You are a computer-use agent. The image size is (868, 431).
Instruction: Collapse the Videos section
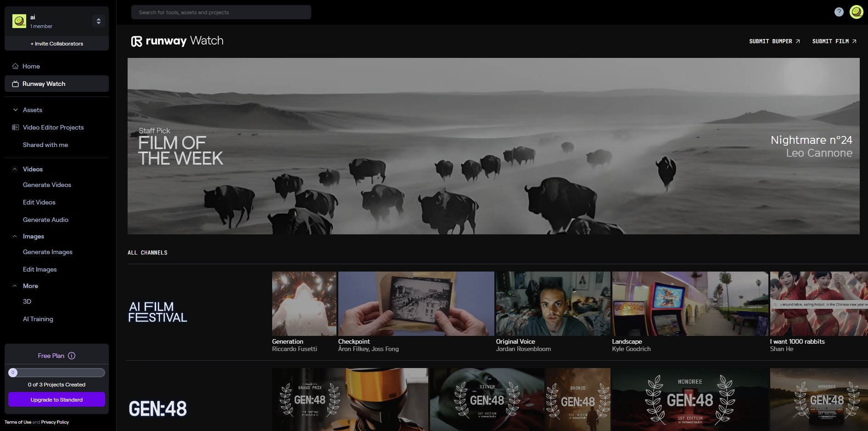click(x=15, y=169)
